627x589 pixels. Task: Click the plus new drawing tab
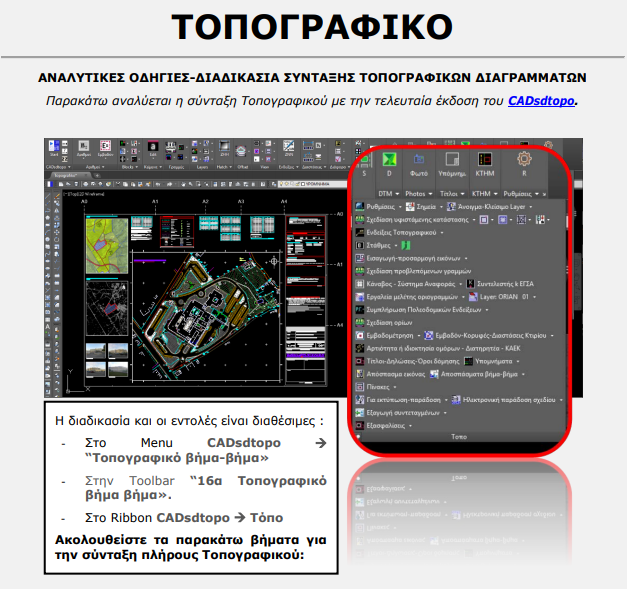96,175
